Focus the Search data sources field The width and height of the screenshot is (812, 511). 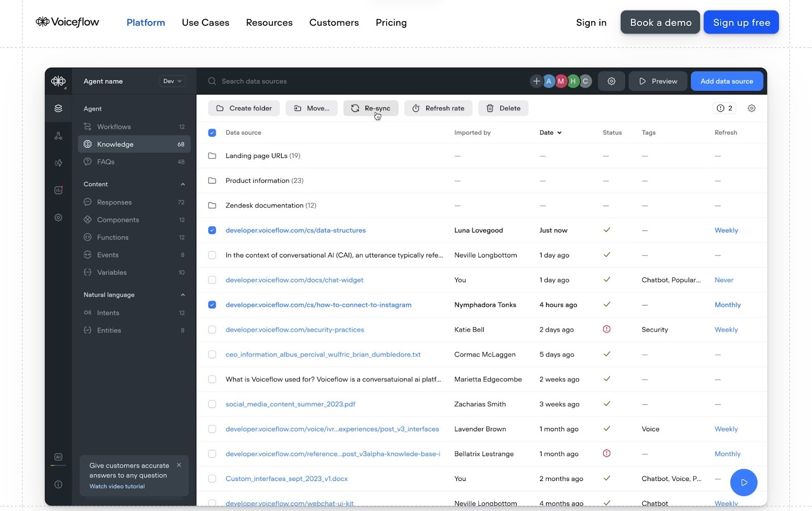[x=365, y=81]
